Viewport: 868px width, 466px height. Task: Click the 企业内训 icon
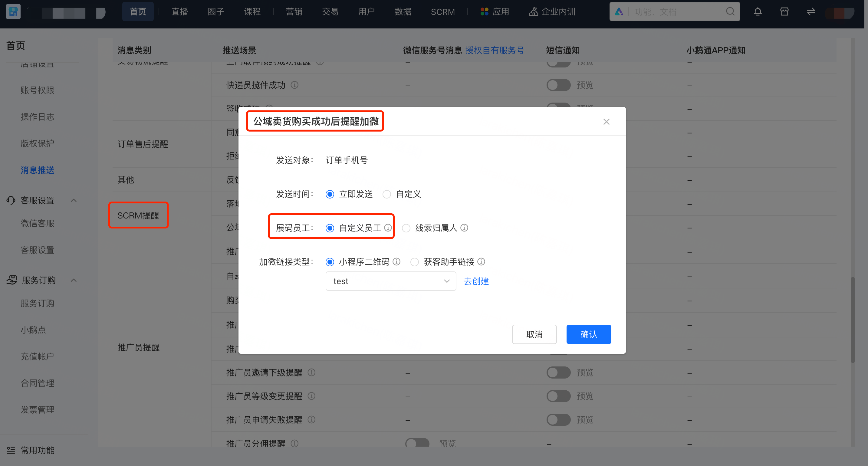click(x=533, y=12)
